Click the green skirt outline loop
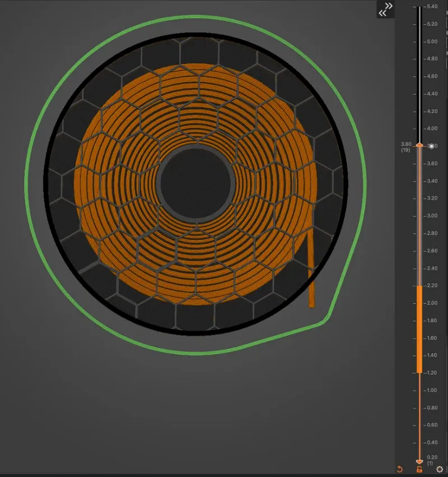 tap(27, 183)
